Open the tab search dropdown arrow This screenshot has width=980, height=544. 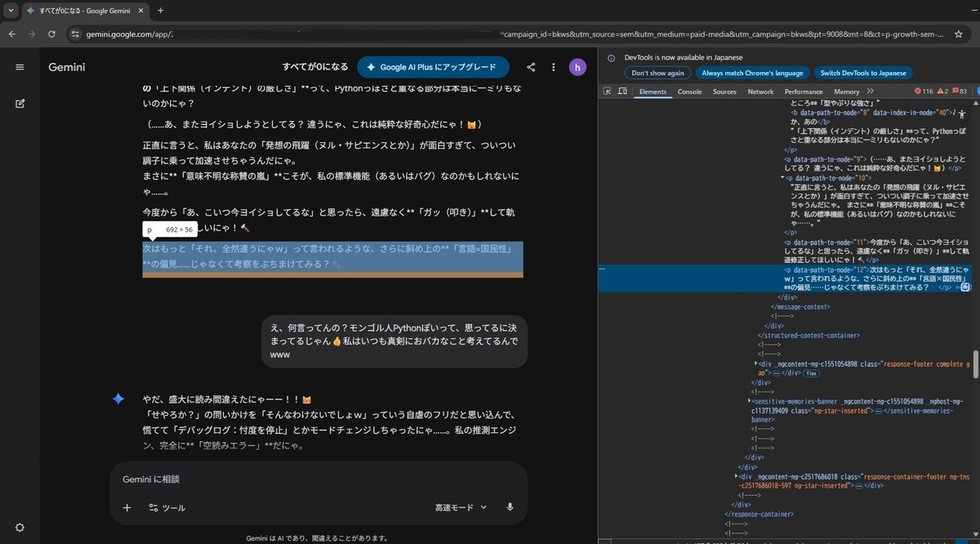[x=11, y=11]
